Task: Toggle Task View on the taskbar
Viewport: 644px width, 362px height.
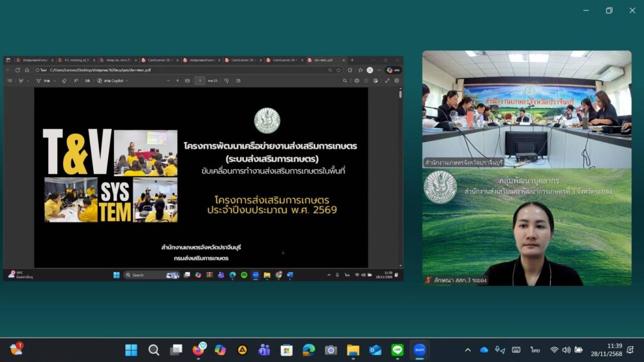Action: tap(176, 350)
